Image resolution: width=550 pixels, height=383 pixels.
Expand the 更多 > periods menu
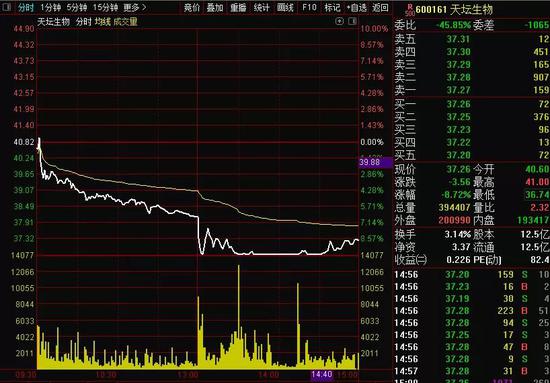pyautogui.click(x=135, y=7)
